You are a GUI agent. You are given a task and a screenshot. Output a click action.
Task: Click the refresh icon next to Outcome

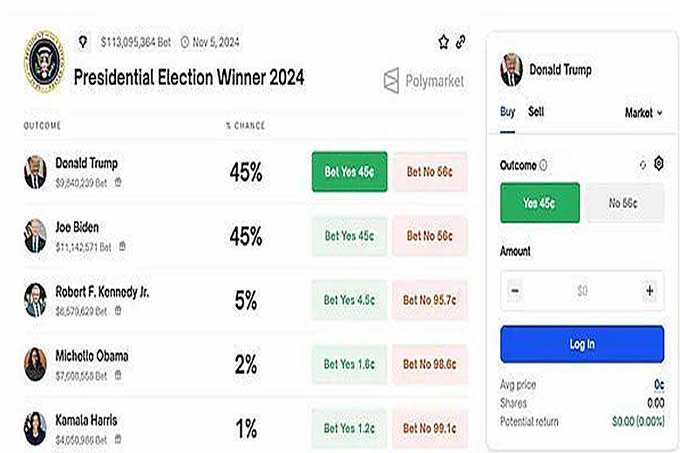[x=643, y=164]
